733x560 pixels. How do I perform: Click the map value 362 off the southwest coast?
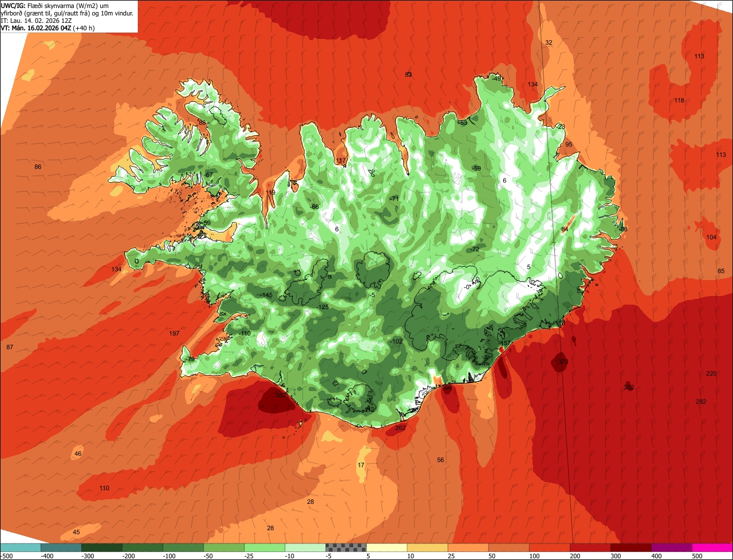tap(281, 395)
